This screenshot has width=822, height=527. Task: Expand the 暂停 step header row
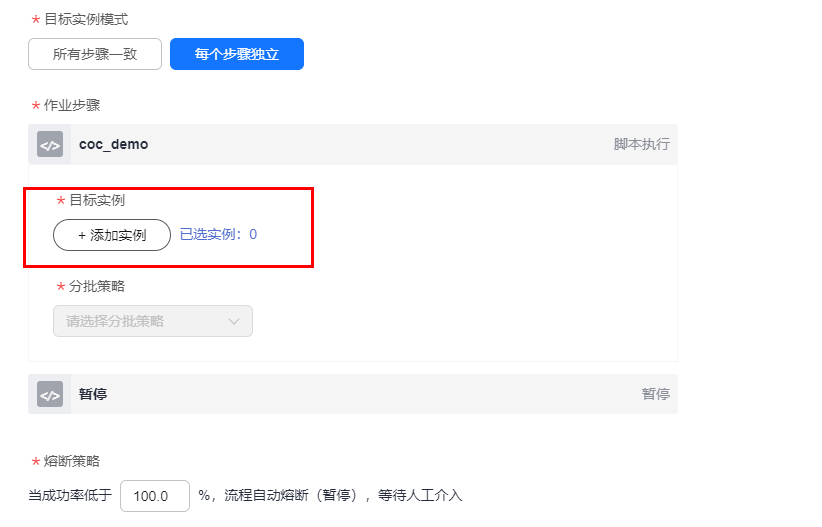coord(353,394)
